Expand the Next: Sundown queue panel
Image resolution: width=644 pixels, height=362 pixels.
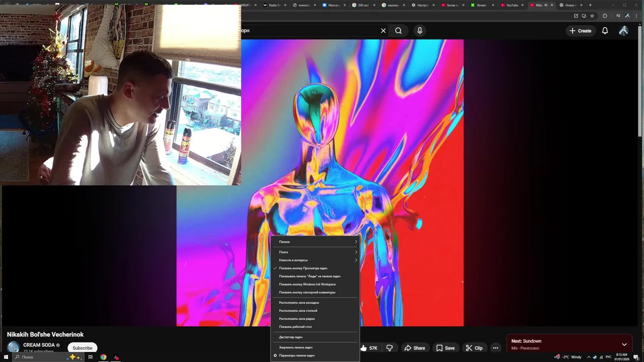(x=624, y=344)
